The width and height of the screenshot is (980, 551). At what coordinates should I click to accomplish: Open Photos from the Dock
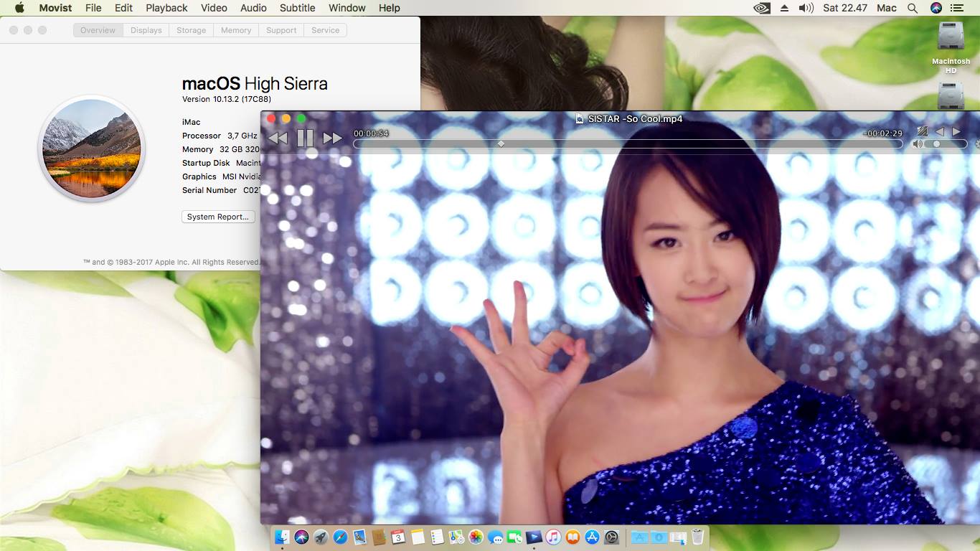click(x=476, y=537)
